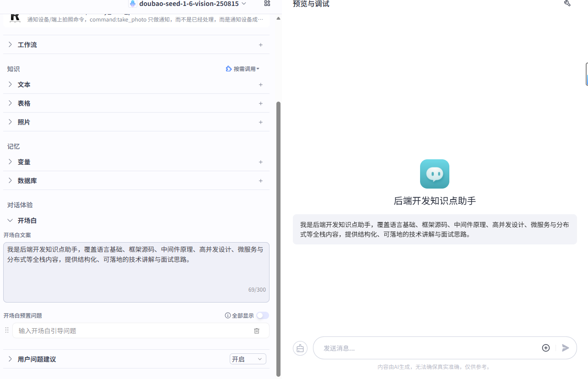The image size is (588, 379).
Task: Open the debug wrench icon top right
Action: (x=567, y=4)
